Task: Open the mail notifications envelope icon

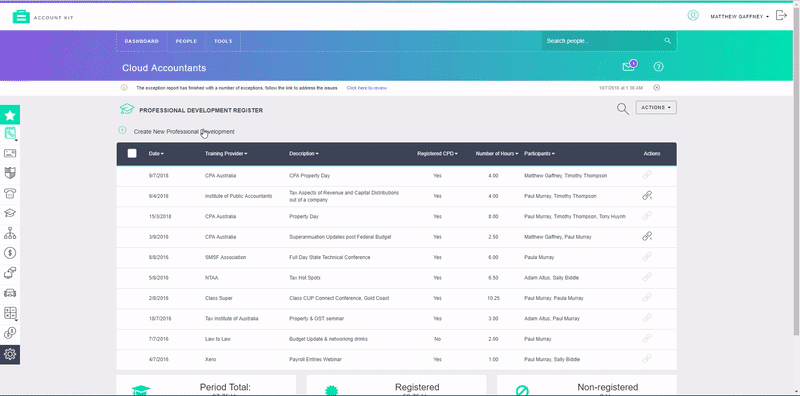Action: point(629,66)
